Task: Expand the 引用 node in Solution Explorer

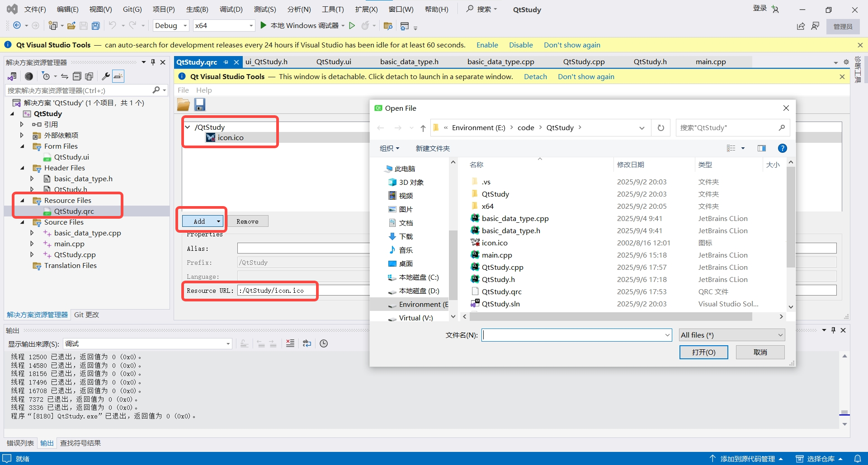Action: pyautogui.click(x=22, y=124)
